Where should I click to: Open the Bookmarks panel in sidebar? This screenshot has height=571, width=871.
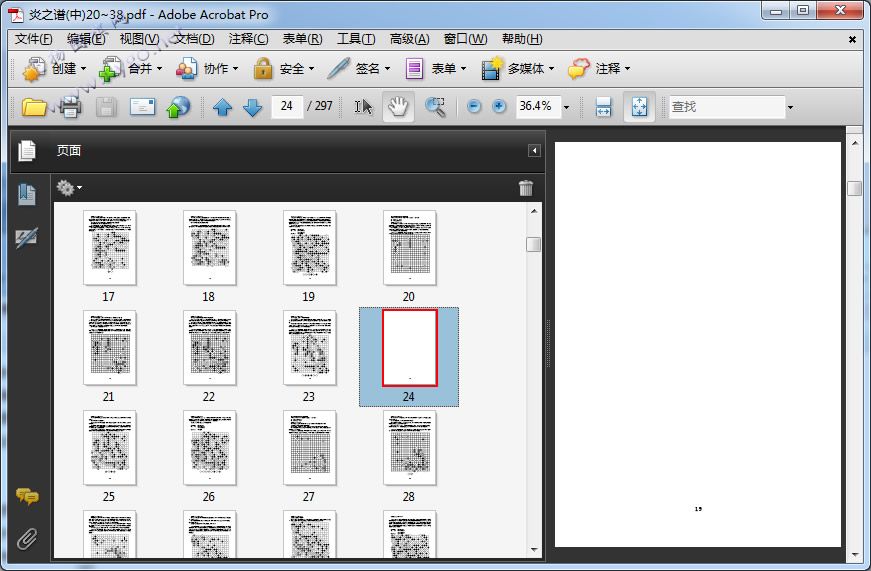(27, 194)
